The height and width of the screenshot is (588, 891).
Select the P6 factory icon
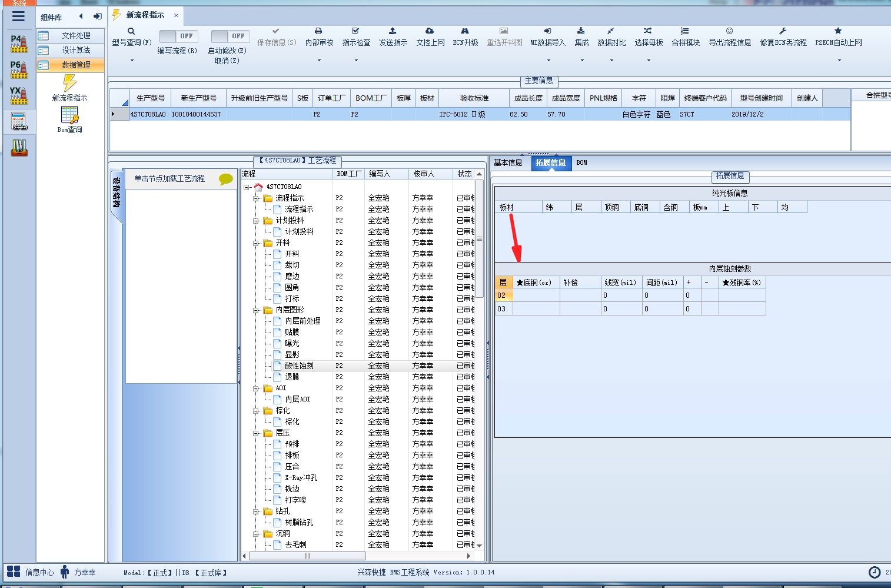point(19,69)
